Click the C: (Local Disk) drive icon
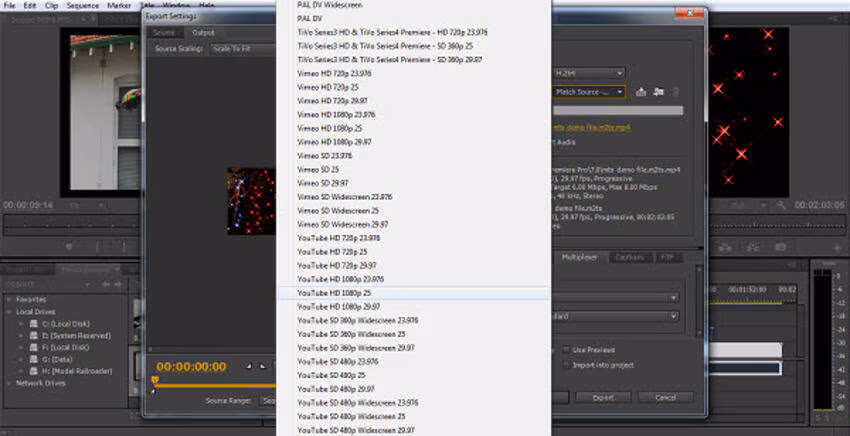The width and height of the screenshot is (850, 436). [x=34, y=324]
